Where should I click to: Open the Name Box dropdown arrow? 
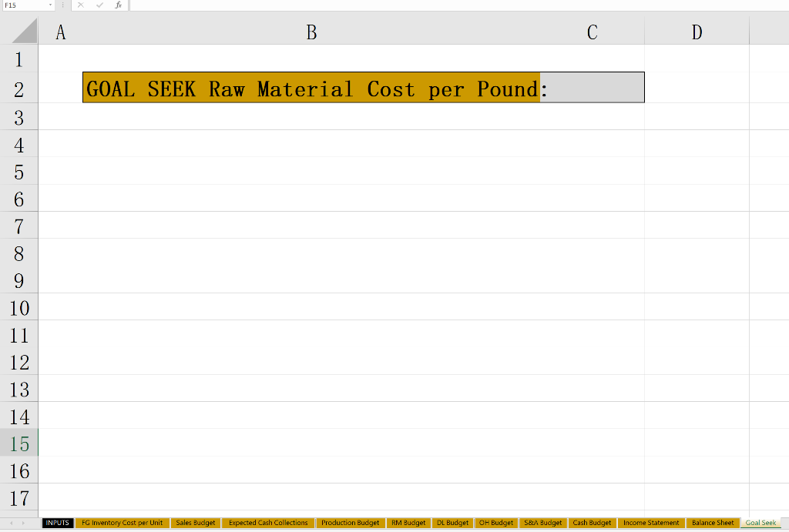coord(50,5)
